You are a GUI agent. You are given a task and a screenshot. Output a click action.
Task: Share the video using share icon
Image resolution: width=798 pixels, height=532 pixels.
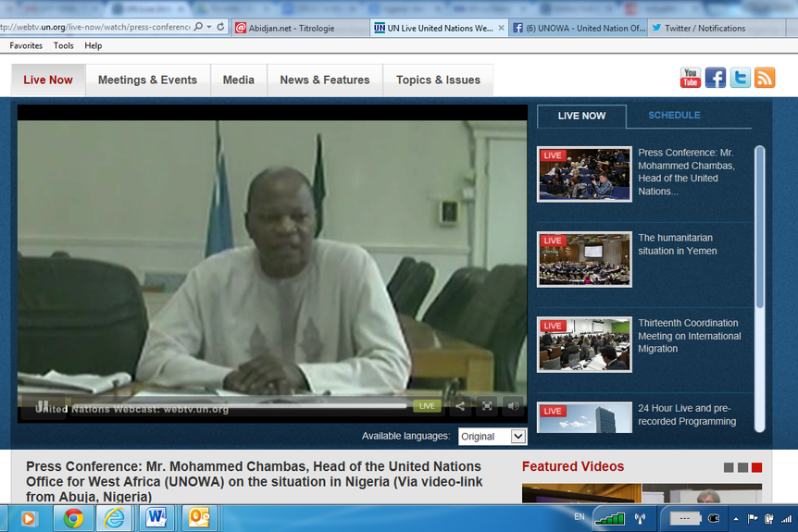460,405
